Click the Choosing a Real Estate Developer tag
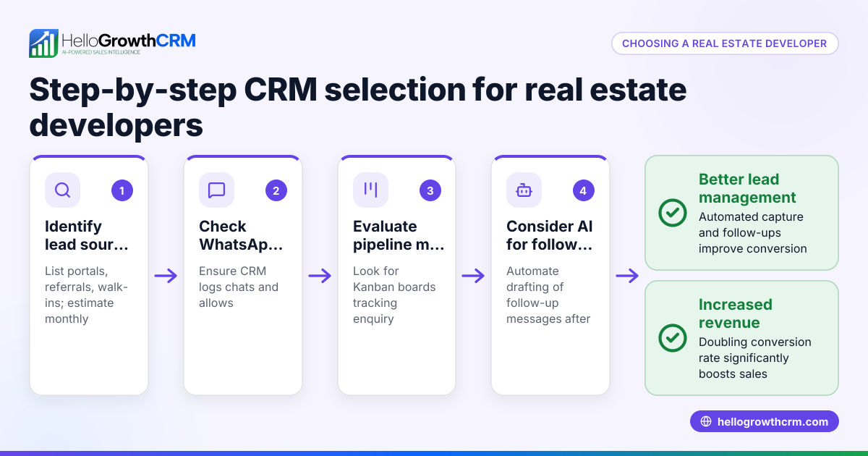Screen dimensions: 868x456 tap(725, 43)
